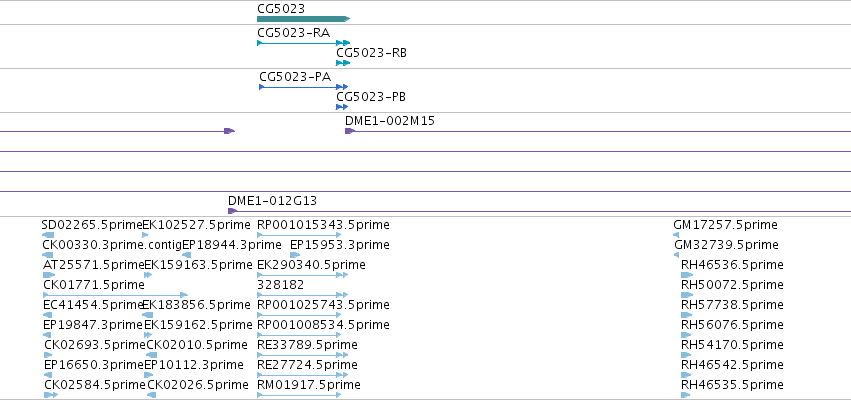Click the RH46535.5prime EST arrow
Viewport: 851px width, 400px height.
click(686, 395)
